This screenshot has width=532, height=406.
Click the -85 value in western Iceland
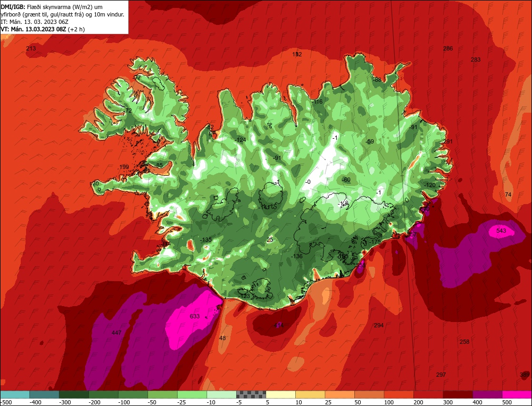pyautogui.click(x=158, y=165)
